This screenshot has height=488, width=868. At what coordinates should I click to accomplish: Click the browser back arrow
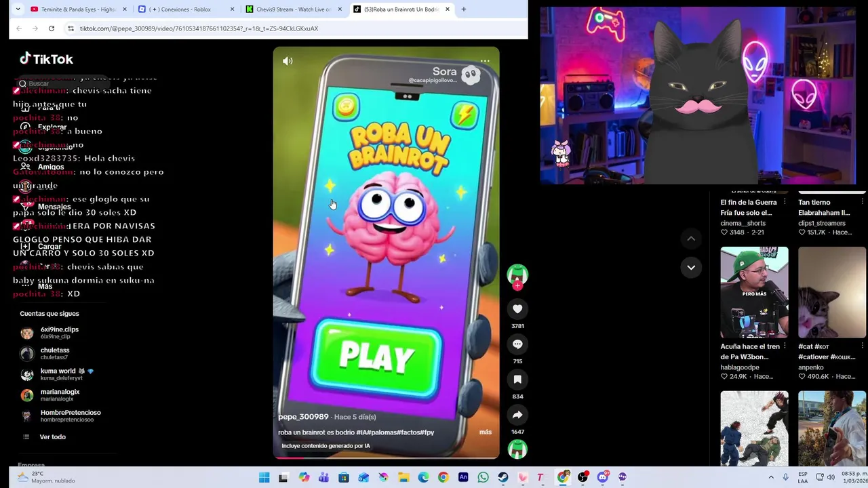click(x=18, y=28)
